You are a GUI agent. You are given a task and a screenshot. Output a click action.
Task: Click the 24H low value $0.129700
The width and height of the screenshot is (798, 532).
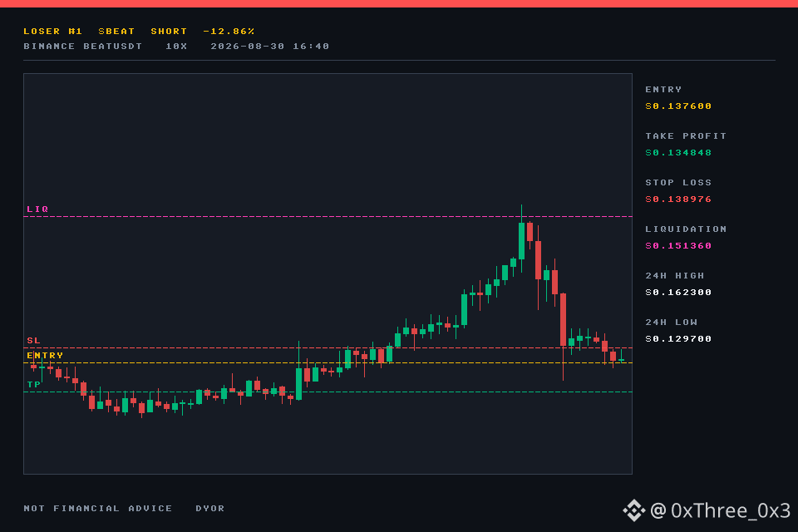[x=678, y=339]
